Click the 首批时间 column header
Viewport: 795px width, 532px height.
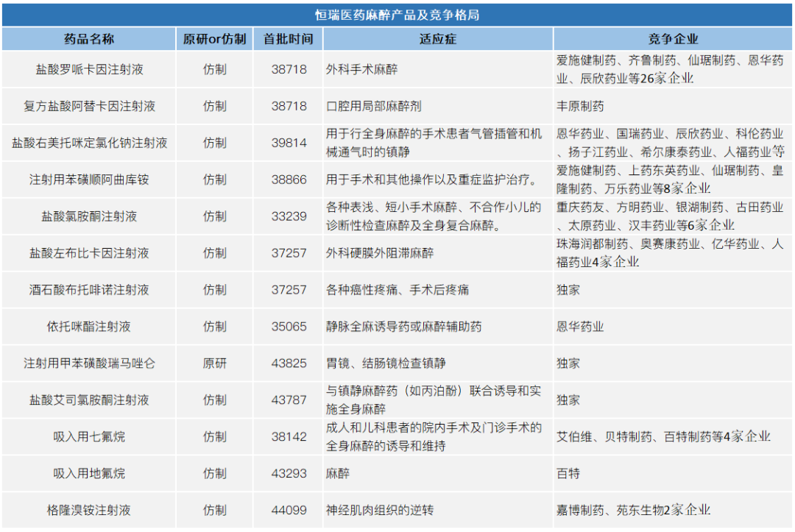tap(289, 39)
